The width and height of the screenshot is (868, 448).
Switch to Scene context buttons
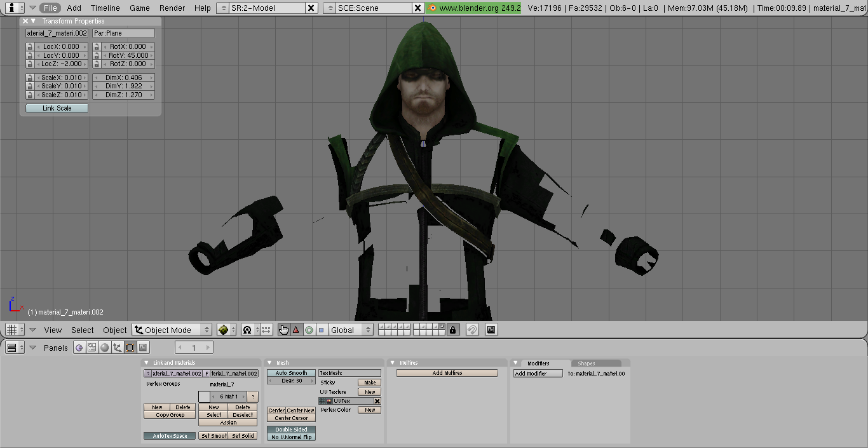tap(143, 348)
